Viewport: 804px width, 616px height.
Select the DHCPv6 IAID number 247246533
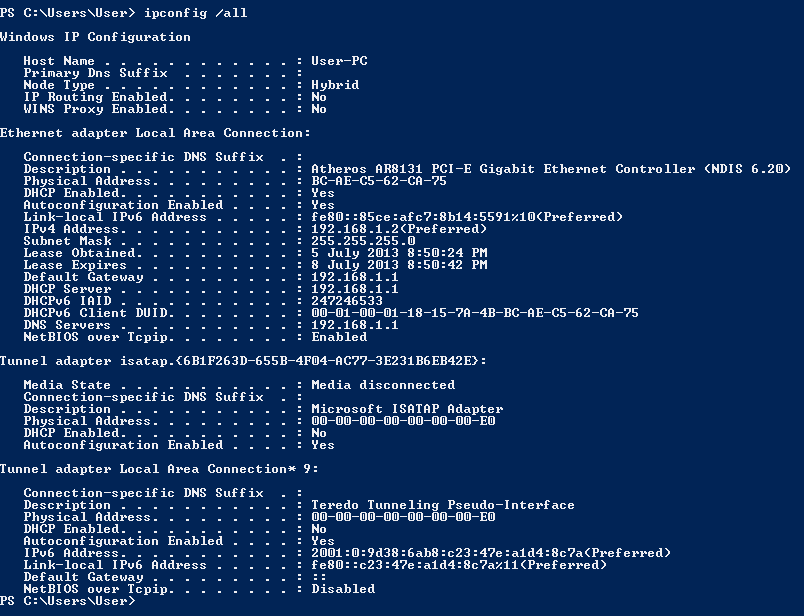347,301
